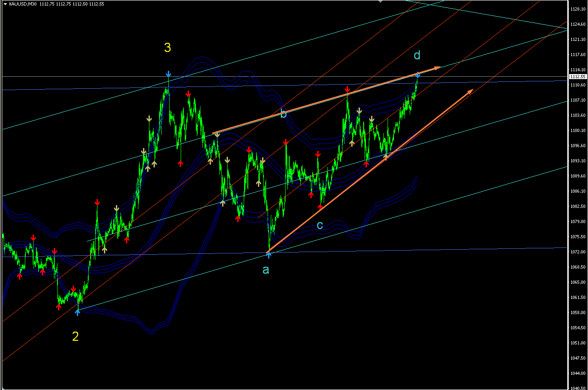Click price scale value 1058.00
Image resolution: width=588 pixels, height=390 pixels.
click(x=577, y=313)
